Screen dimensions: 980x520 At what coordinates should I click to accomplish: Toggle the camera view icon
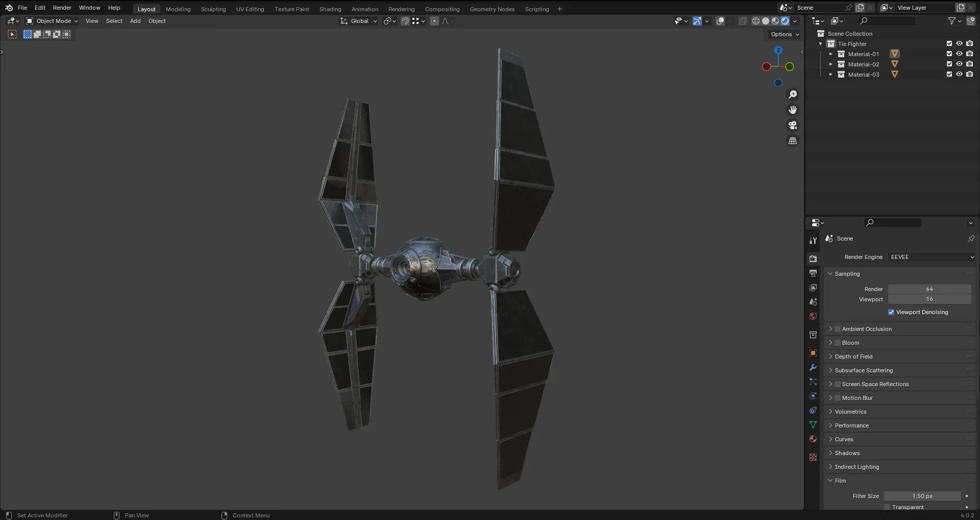793,125
